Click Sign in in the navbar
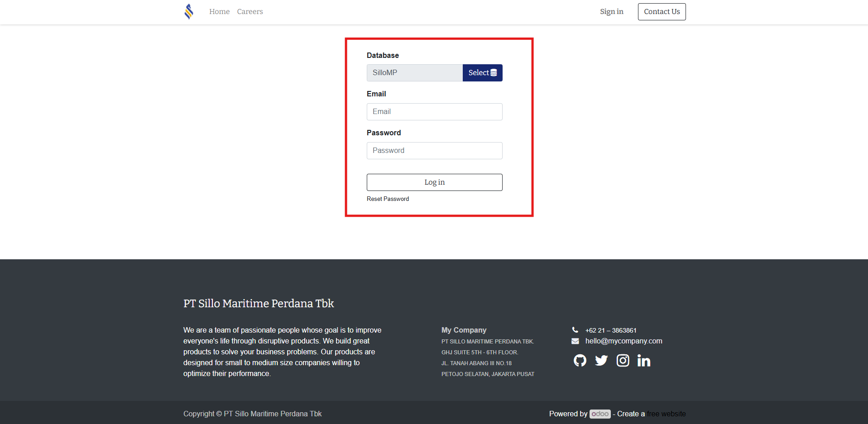This screenshot has height=424, width=868. coord(611,12)
